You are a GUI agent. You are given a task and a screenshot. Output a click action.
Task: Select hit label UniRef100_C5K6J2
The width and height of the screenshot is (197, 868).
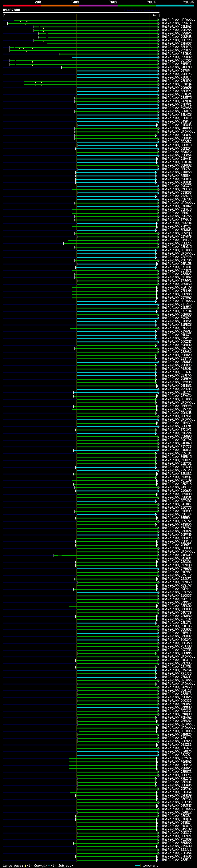[x=177, y=213]
